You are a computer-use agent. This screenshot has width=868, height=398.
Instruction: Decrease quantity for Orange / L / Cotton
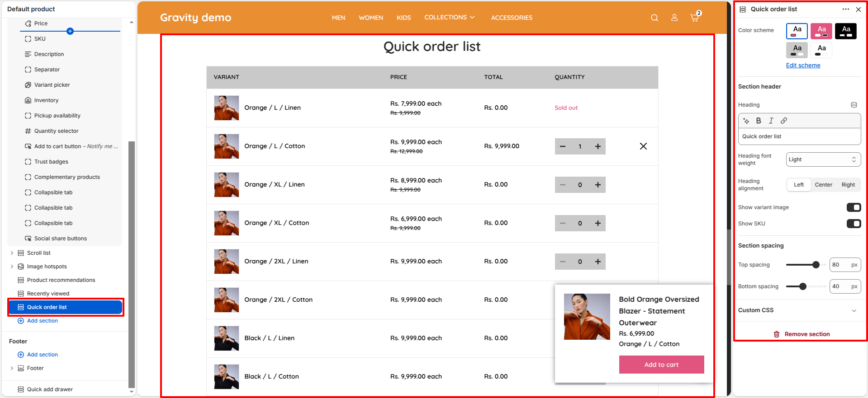tap(563, 146)
